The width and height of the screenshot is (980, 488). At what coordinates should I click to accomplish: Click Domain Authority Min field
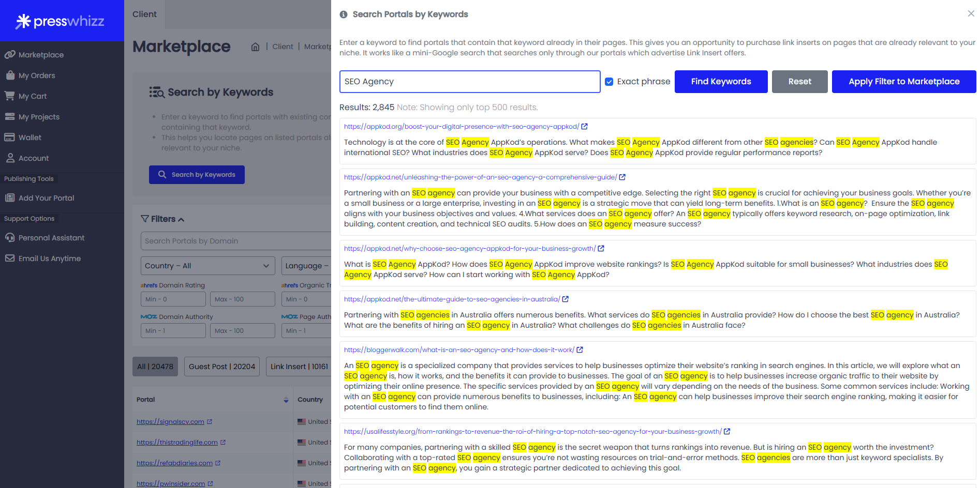click(173, 330)
